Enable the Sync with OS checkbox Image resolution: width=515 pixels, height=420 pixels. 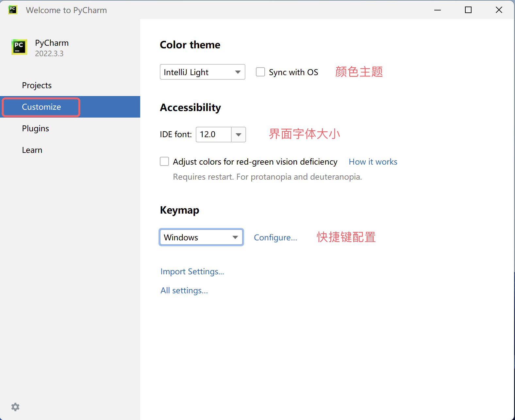point(260,72)
